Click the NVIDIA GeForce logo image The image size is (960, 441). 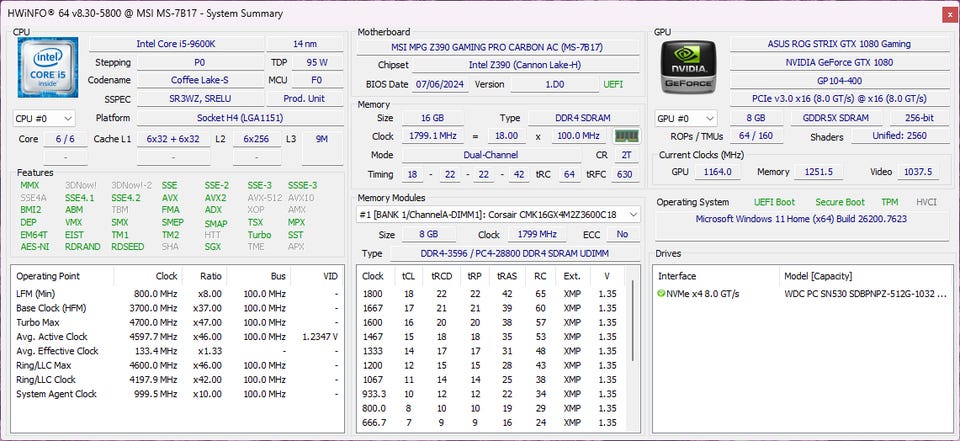[688, 67]
